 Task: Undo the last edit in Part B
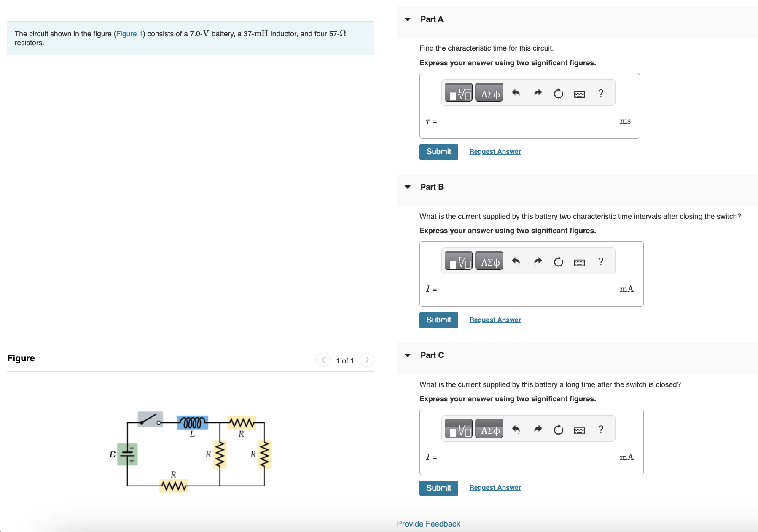[x=516, y=261]
